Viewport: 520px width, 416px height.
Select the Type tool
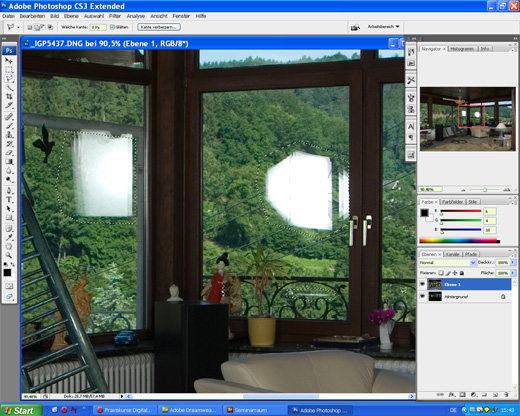point(9,200)
